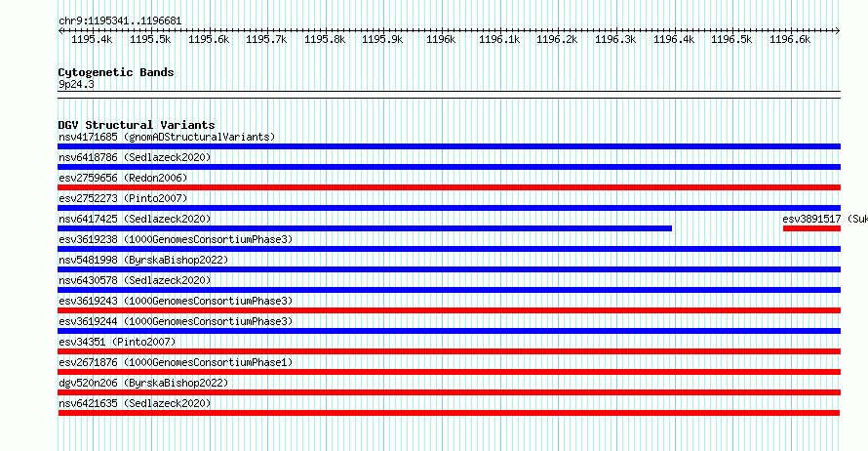Select the blue bar below nsv6418786
Screen dimensions: 868x451
coord(449,167)
